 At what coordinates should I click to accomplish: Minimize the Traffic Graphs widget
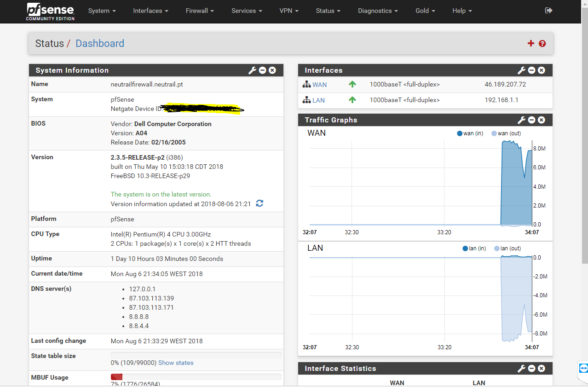531,120
